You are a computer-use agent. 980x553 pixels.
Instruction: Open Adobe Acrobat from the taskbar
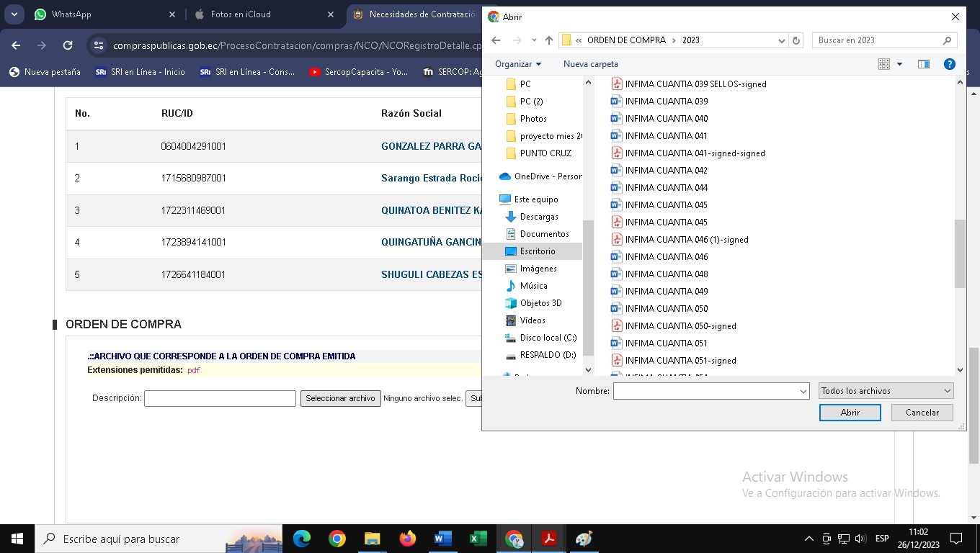pos(549,539)
